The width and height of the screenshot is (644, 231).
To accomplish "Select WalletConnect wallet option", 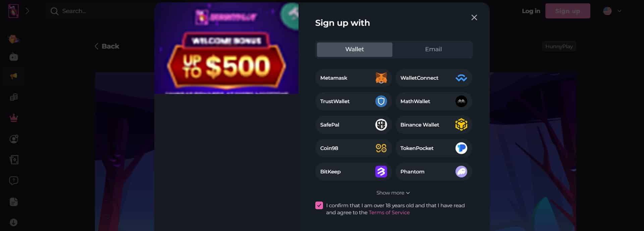I will click(434, 78).
